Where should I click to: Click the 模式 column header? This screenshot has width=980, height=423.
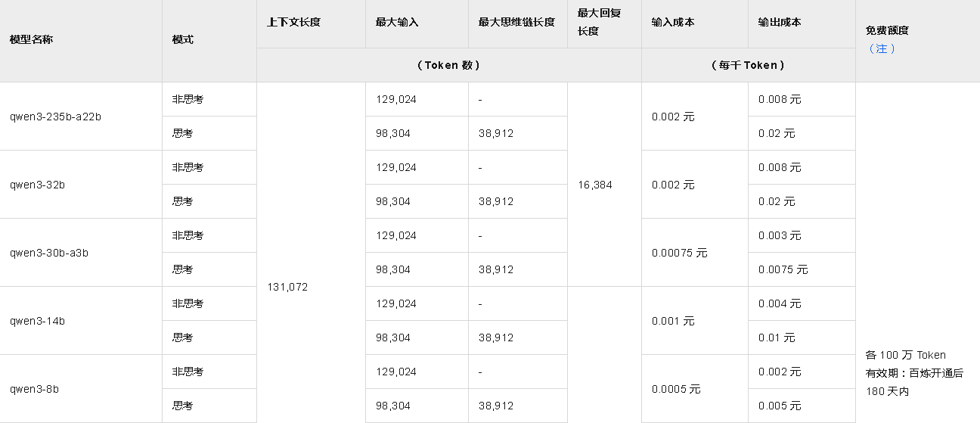tap(183, 39)
